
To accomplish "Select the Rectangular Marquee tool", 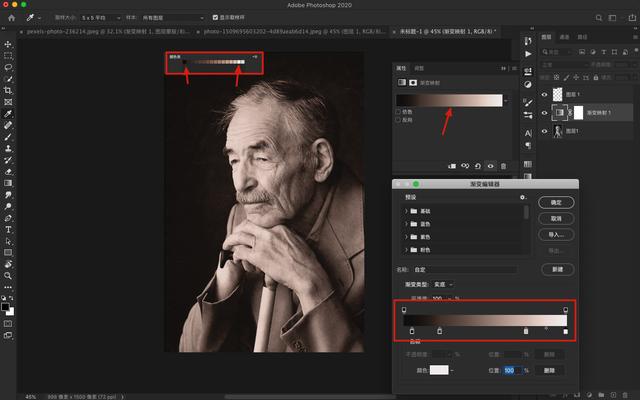I will pos(8,56).
